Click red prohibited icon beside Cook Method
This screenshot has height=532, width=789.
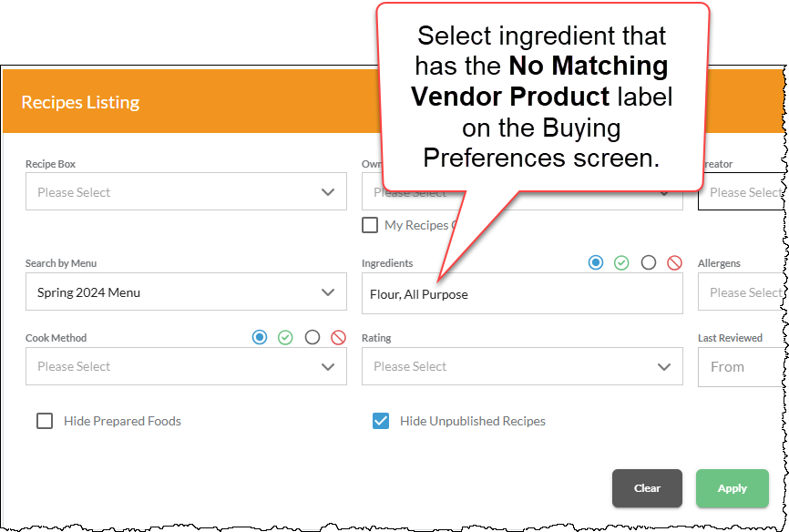pos(338,337)
